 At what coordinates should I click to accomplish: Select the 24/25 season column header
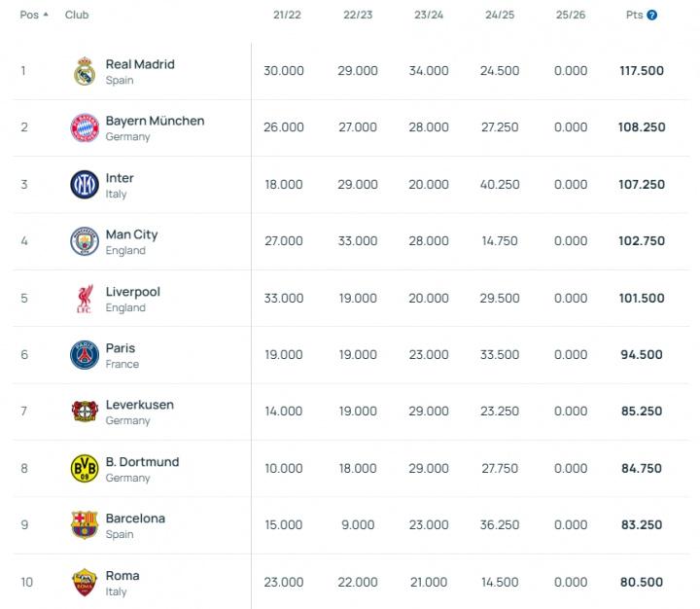point(499,16)
